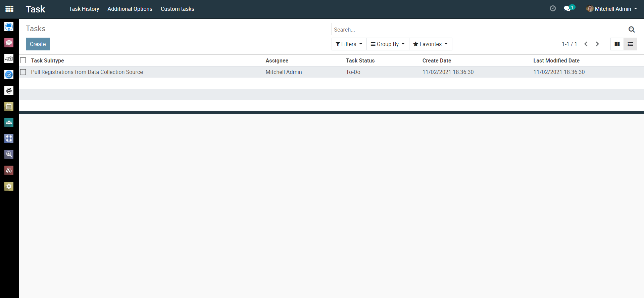
Task: Open the Task History menu
Action: click(84, 9)
